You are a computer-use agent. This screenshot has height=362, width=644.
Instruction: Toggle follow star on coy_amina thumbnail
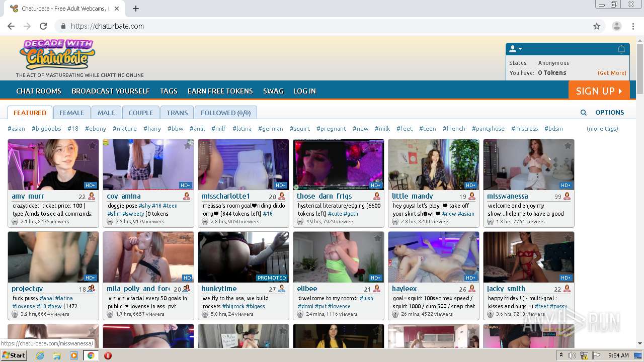(x=187, y=145)
